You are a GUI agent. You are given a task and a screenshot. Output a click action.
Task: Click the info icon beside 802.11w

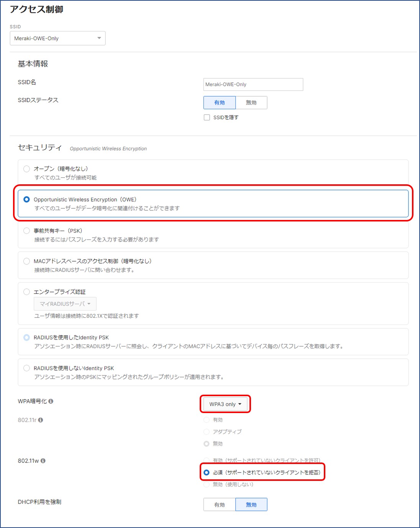(x=43, y=461)
